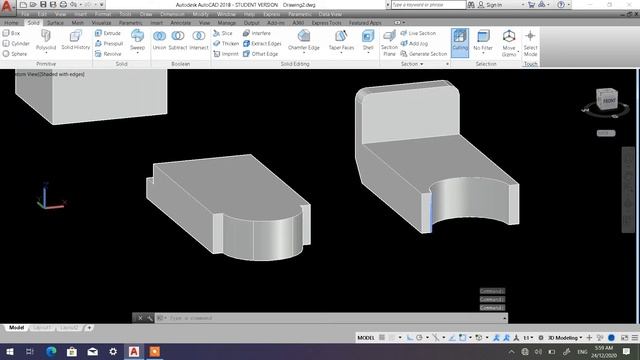Viewport: 640px width, 360px height.
Task: Open Microsoft Edge from the taskbar
Action: click(51, 351)
